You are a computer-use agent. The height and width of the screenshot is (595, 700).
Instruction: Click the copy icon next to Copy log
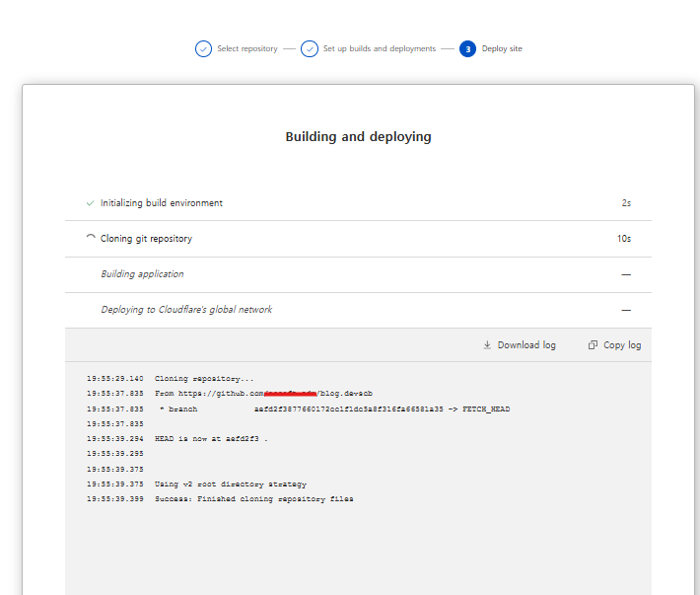pyautogui.click(x=593, y=345)
